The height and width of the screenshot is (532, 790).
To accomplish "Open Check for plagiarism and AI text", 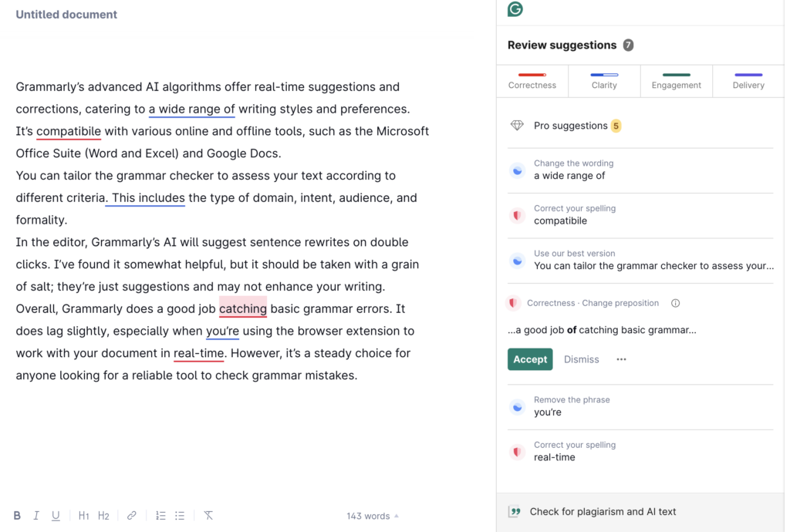I will (603, 511).
